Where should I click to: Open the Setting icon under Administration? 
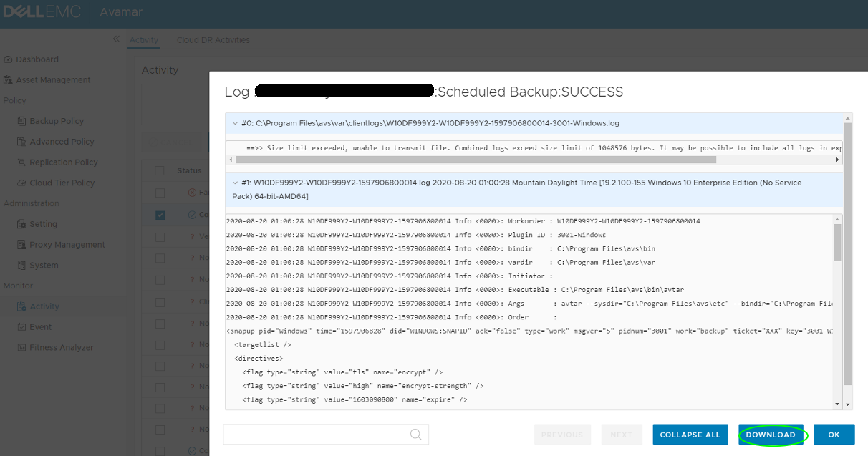coord(22,224)
